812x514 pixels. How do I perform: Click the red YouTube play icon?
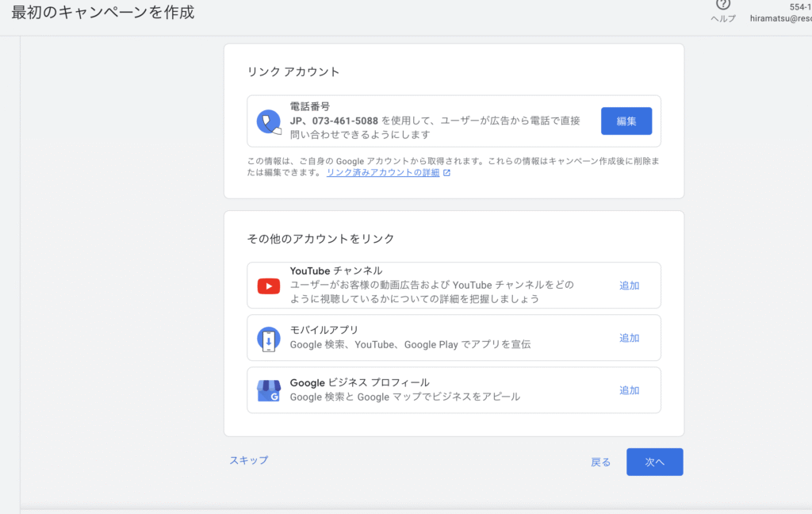pyautogui.click(x=269, y=286)
